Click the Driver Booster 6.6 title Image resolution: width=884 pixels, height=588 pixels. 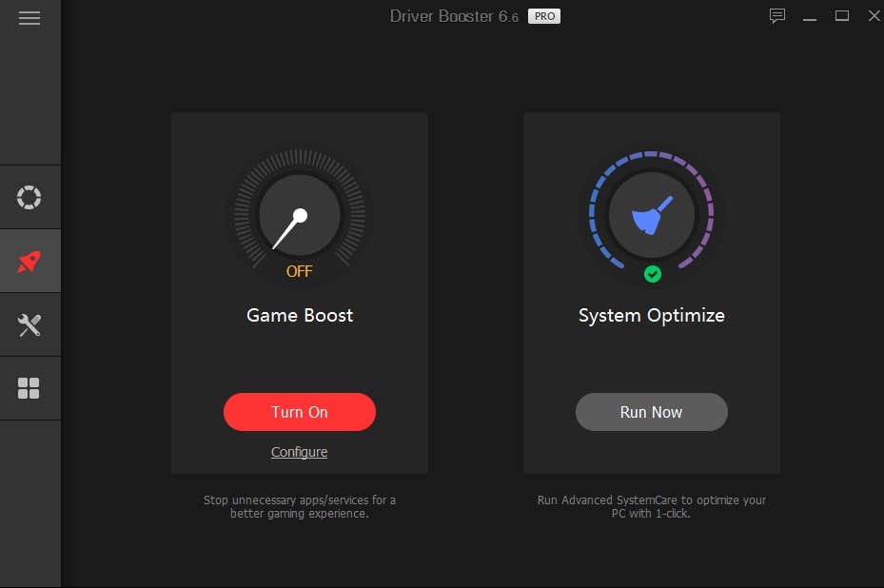[454, 16]
